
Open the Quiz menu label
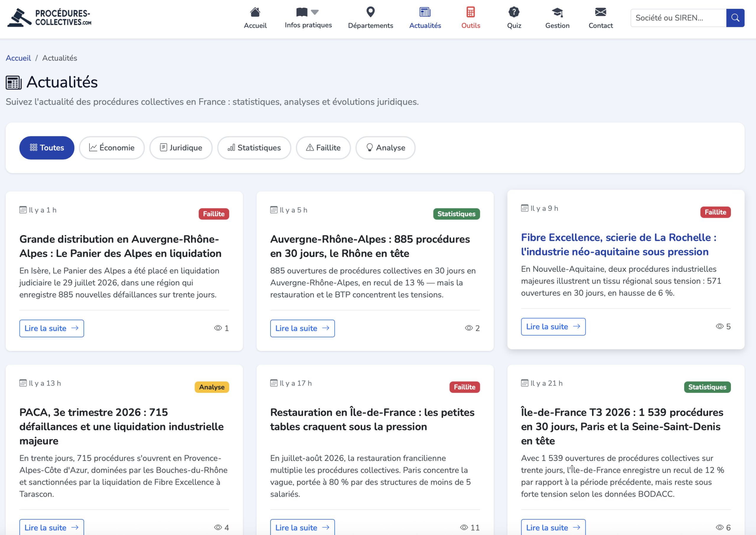514,26
